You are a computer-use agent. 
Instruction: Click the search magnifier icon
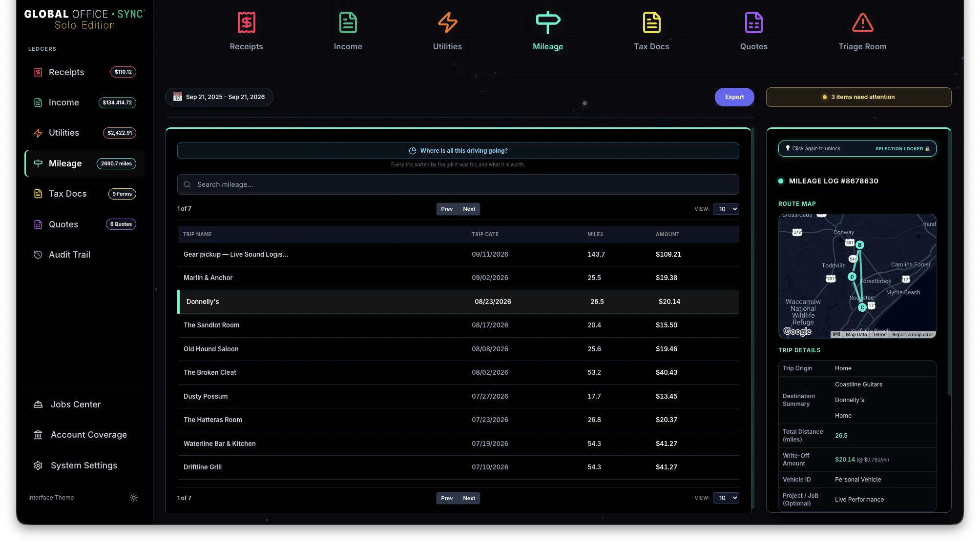point(187,184)
